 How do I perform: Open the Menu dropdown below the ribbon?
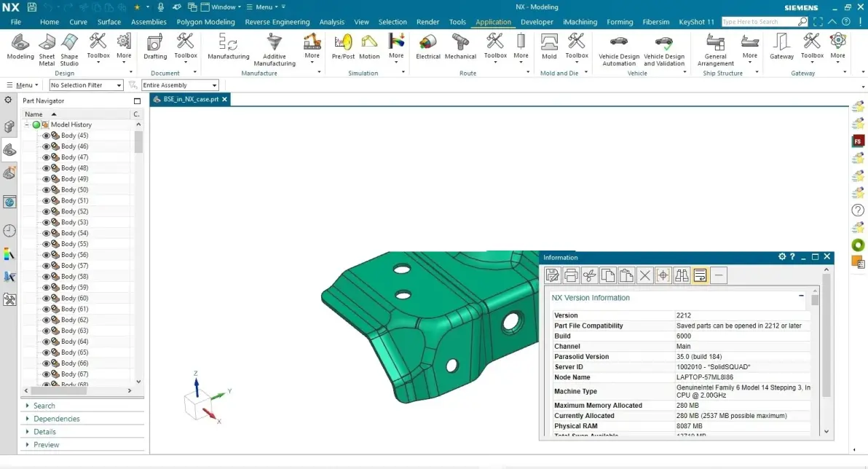(23, 85)
